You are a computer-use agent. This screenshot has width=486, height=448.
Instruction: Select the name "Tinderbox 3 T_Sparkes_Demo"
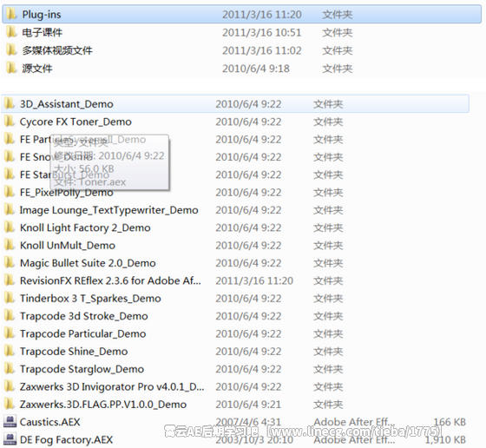pos(90,299)
